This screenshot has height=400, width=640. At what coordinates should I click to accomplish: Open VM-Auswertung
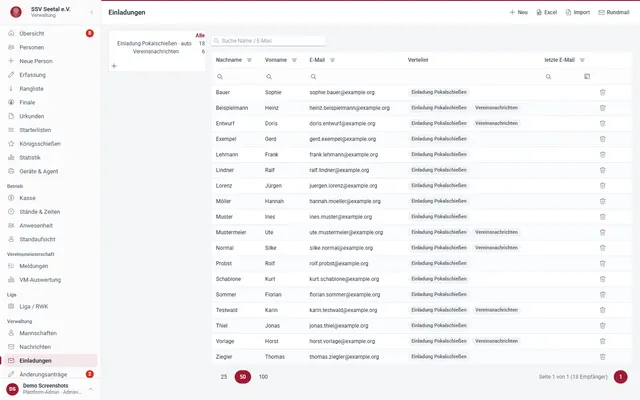coord(50,280)
